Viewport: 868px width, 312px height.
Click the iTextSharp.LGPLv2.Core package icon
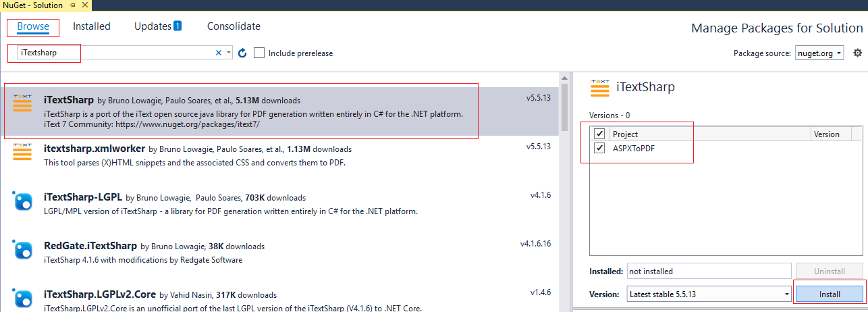click(22, 298)
